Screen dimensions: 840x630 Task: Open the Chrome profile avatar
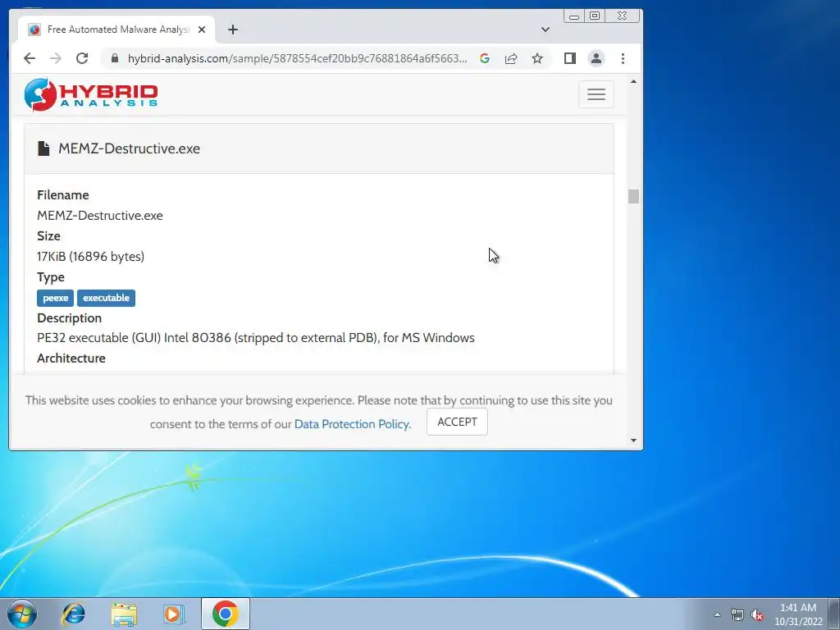[596, 58]
